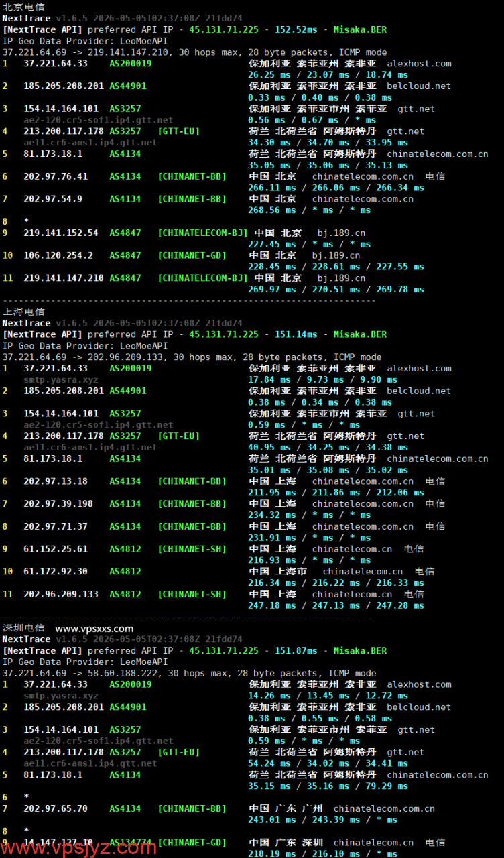The width and height of the screenshot is (504, 858).
Task: Select latency 0.38 ms / 0.55 ms / 0.58 ms
Action: [320, 719]
